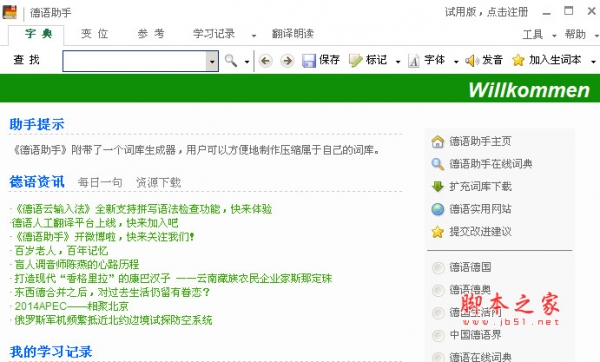Click the house icon beside 德语助手主页
The image size is (600, 362).
(x=437, y=142)
